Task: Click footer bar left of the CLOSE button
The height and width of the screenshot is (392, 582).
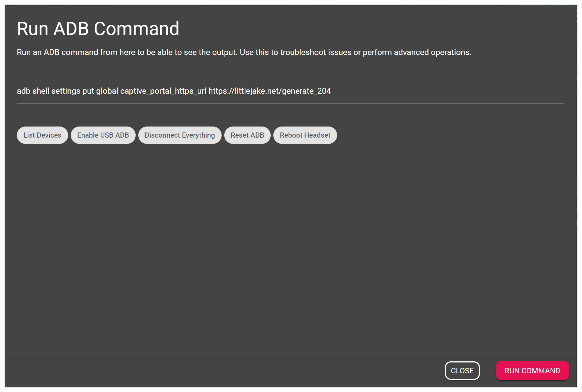Action: pyautogui.click(x=217, y=372)
